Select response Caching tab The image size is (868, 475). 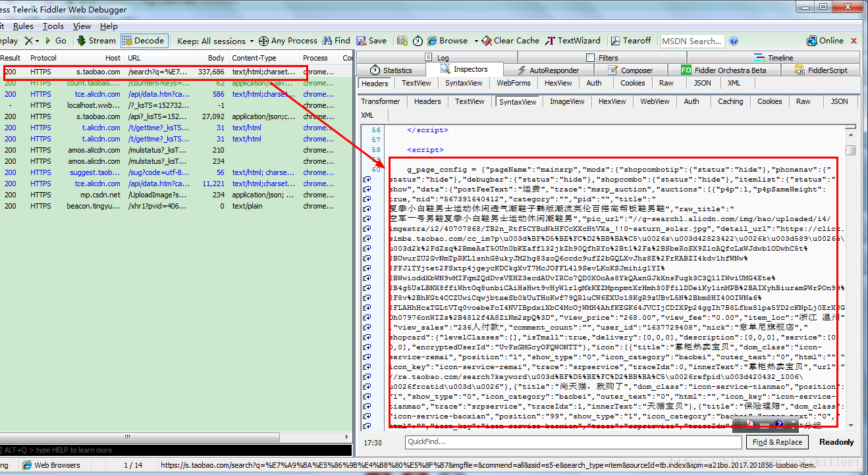[x=730, y=101]
